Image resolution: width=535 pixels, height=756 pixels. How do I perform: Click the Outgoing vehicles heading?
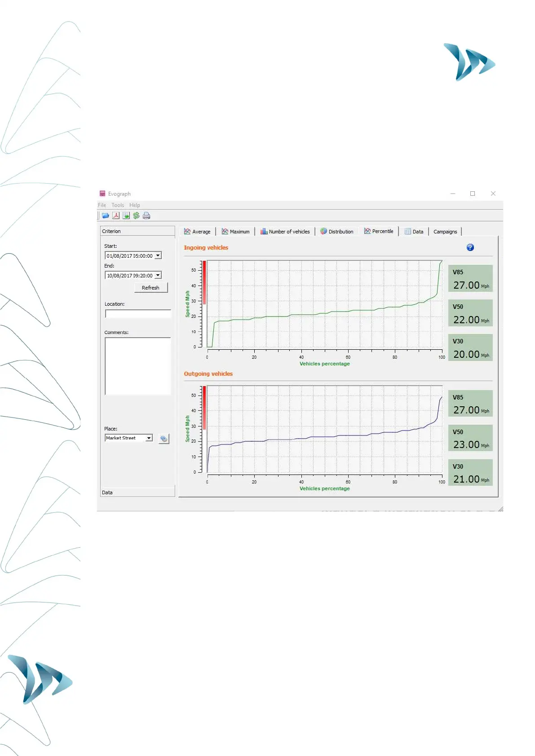208,374
